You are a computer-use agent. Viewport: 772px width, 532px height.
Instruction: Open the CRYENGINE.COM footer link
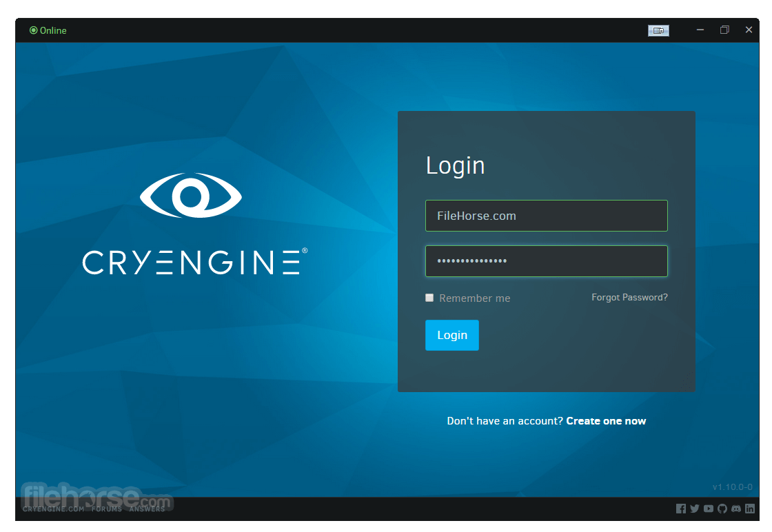coord(53,509)
